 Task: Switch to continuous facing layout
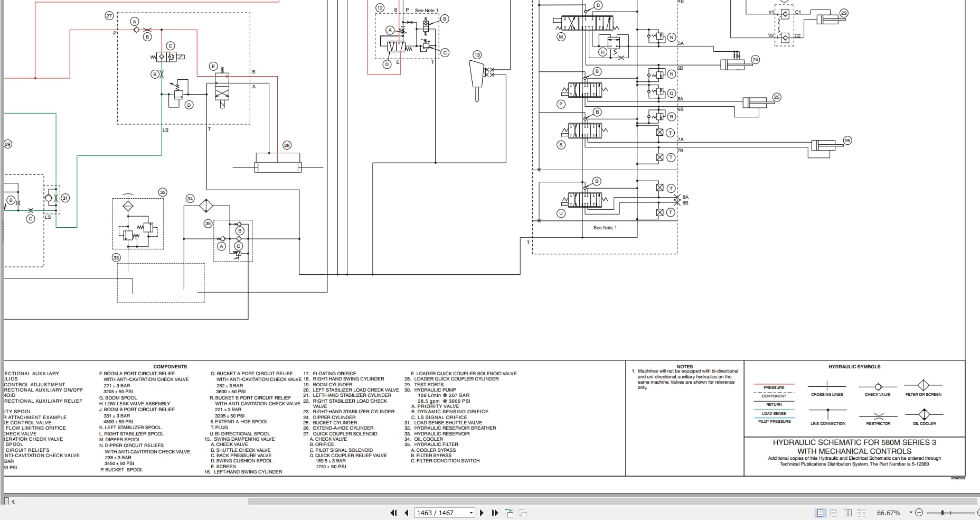[862, 513]
